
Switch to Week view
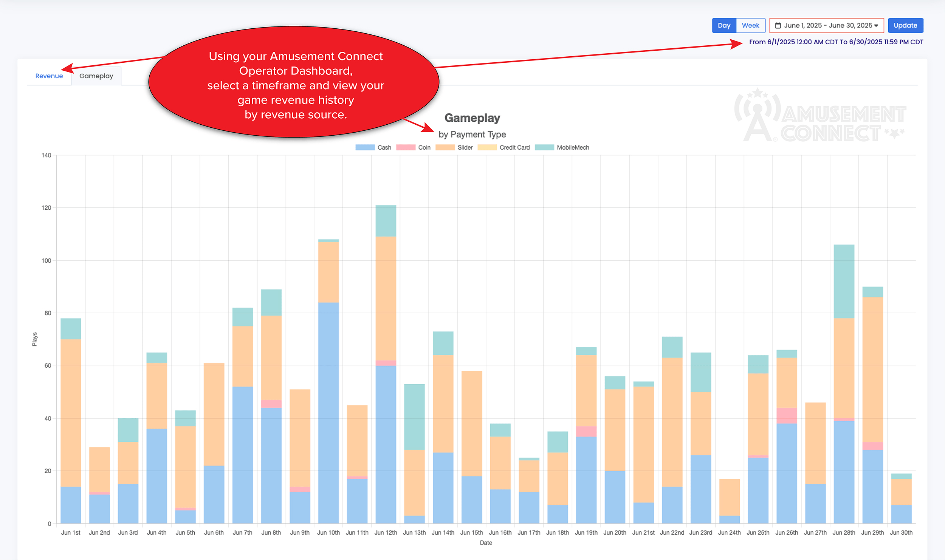(750, 26)
